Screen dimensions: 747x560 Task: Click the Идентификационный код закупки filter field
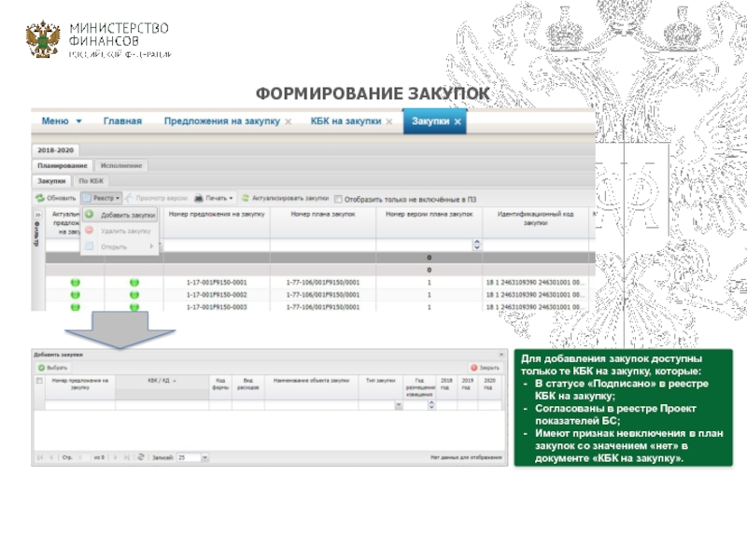tap(535, 245)
